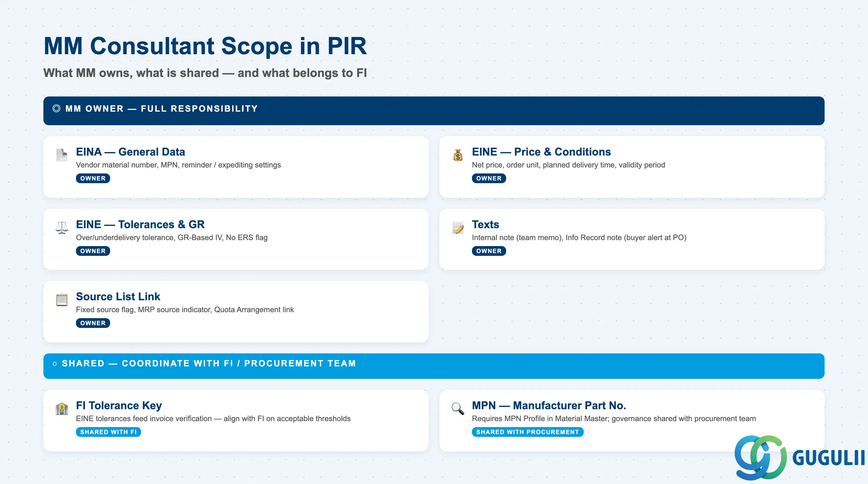Click the magnifying glass icon beside MPN

click(458, 409)
